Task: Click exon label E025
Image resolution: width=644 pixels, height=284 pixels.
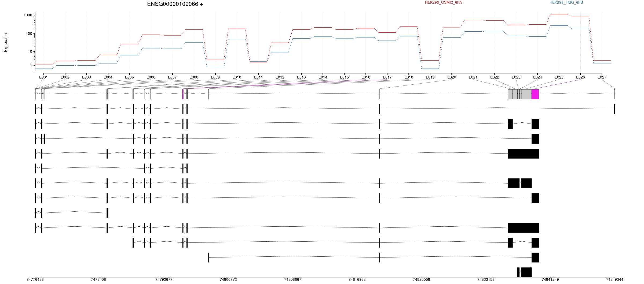Action: click(x=559, y=77)
